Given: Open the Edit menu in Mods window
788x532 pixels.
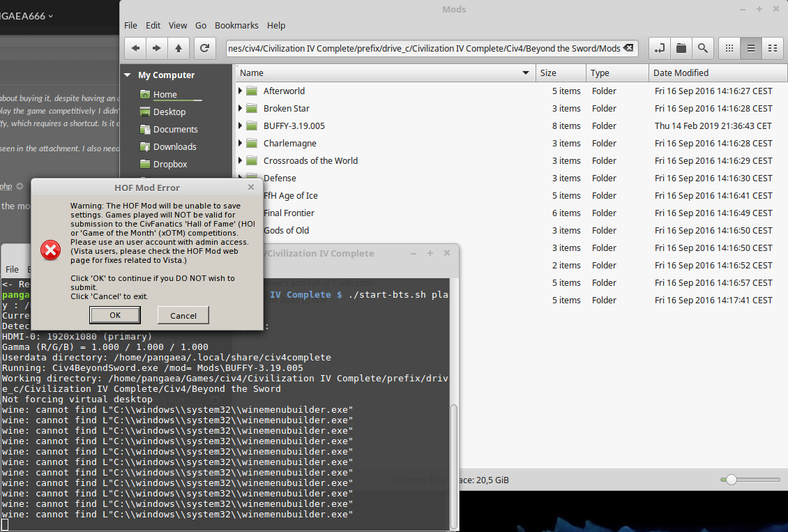Looking at the screenshot, I should coord(153,26).
